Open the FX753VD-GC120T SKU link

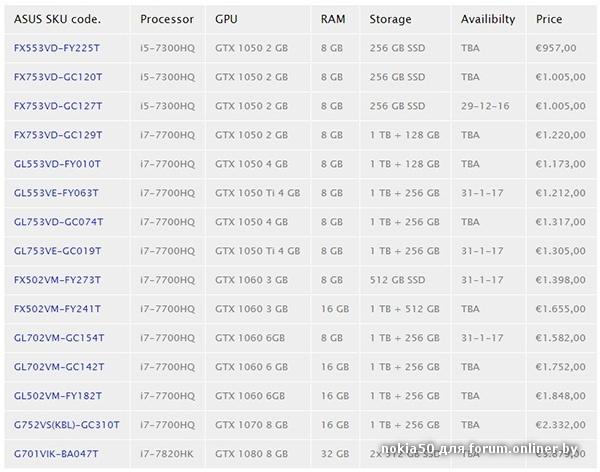58,77
